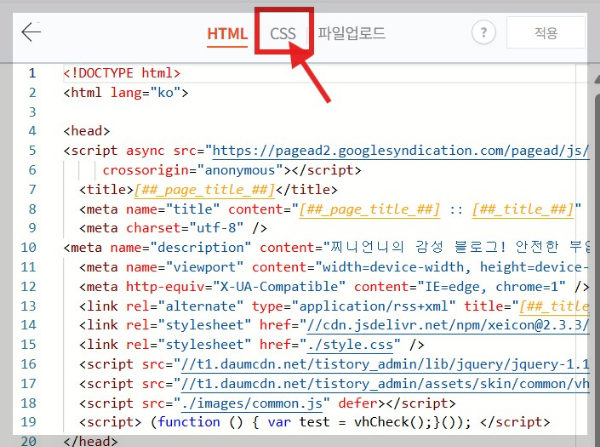Click line number 1 in gutter
The height and width of the screenshot is (447, 600).
[x=32, y=73]
